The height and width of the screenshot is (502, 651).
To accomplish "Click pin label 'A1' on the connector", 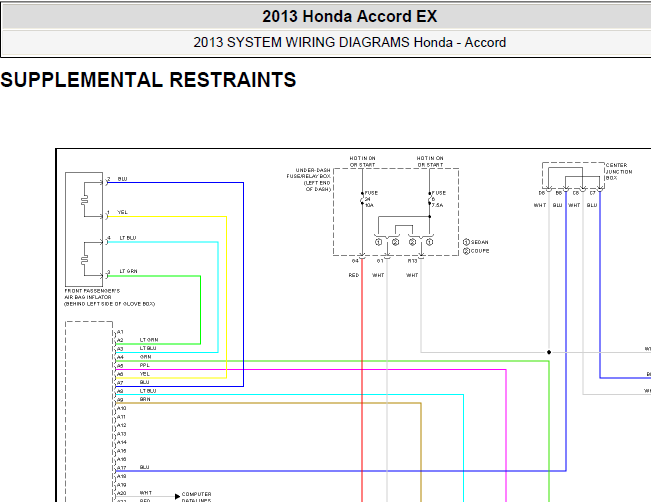I will [x=120, y=332].
